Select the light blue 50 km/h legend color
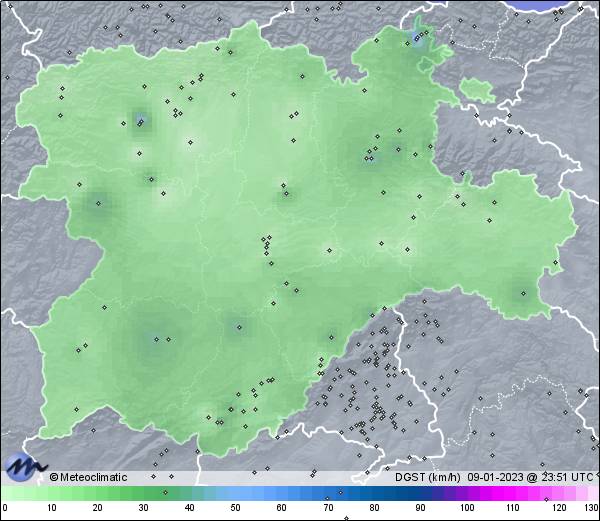 (x=235, y=493)
